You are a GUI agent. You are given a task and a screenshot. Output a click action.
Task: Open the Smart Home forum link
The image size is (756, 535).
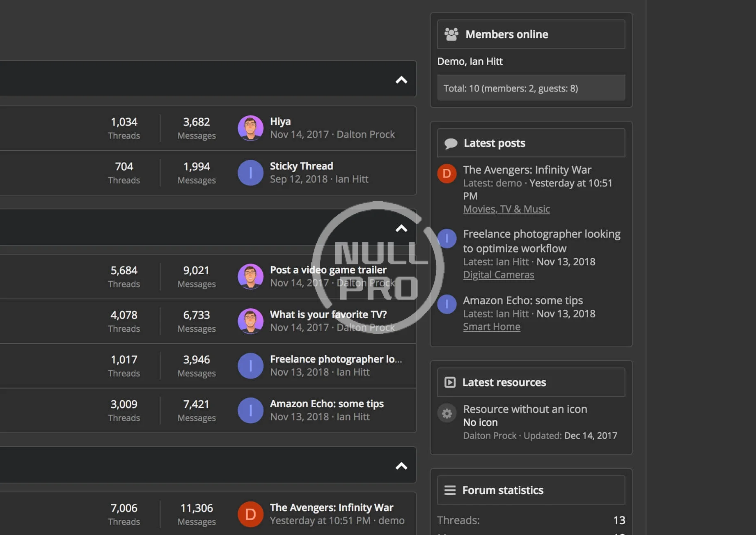click(x=491, y=327)
